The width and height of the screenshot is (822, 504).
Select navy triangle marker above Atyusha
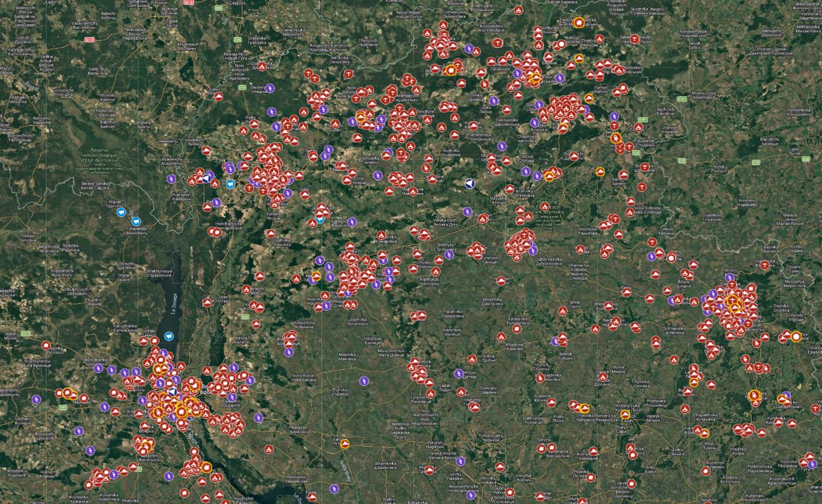pos(469,184)
